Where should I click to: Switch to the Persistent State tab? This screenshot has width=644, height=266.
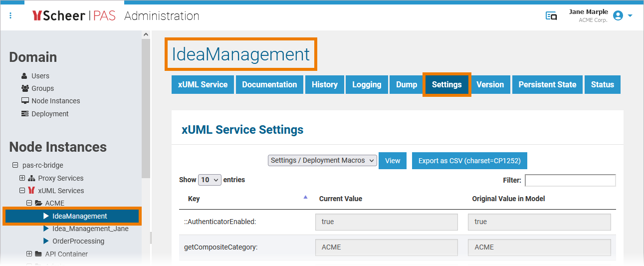[x=547, y=85]
